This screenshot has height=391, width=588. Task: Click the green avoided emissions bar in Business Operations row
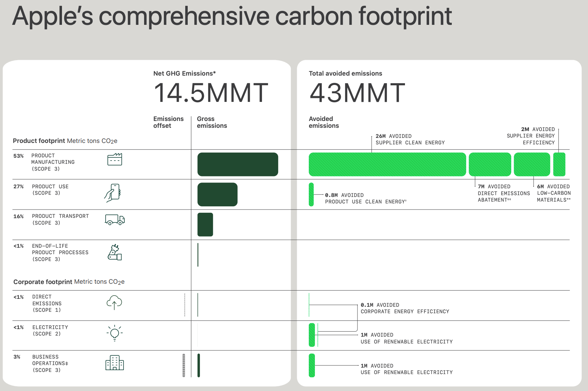point(312,365)
